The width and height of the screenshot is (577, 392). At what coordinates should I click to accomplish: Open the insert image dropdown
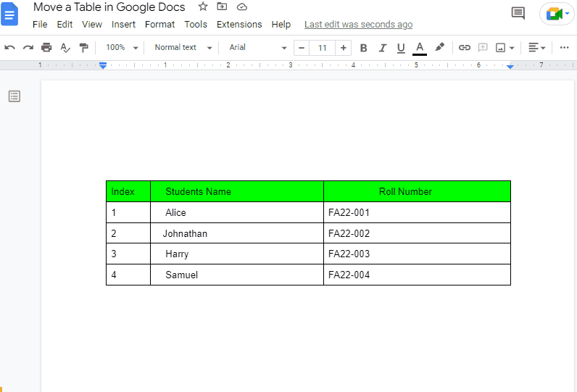coord(505,47)
